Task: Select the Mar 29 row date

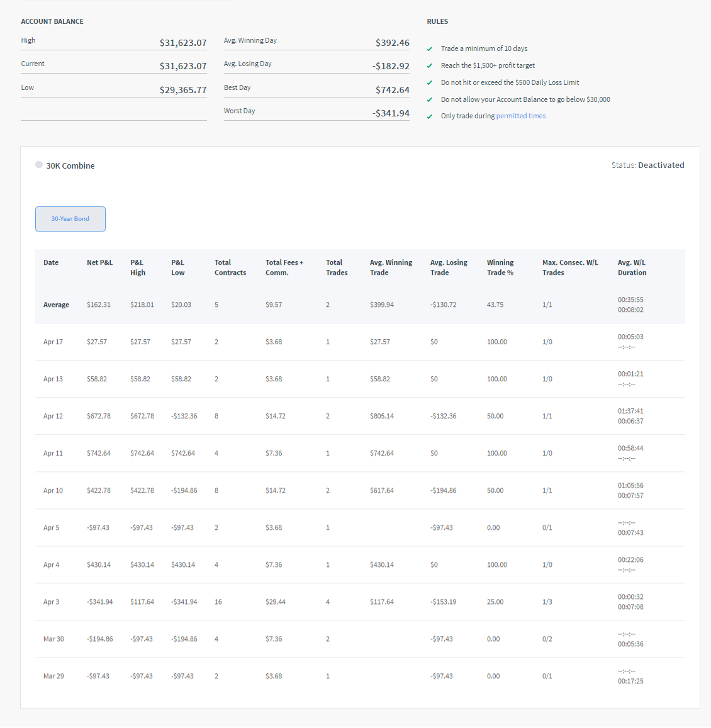Action: pos(53,676)
